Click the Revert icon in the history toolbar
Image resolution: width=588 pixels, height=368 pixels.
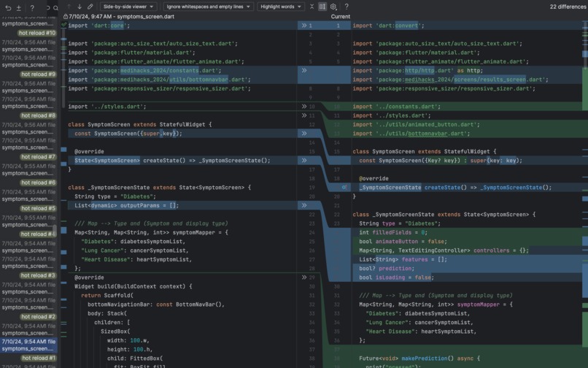tap(8, 7)
